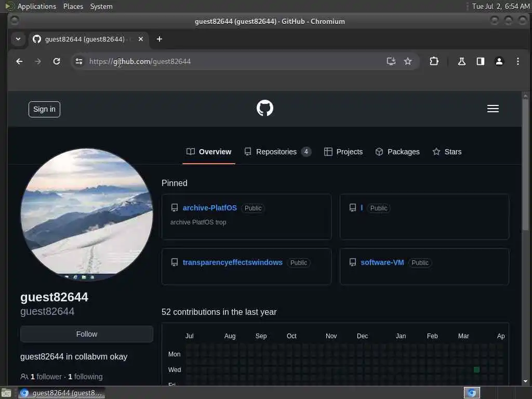Click the green contribution square on Wednesday

(x=477, y=369)
